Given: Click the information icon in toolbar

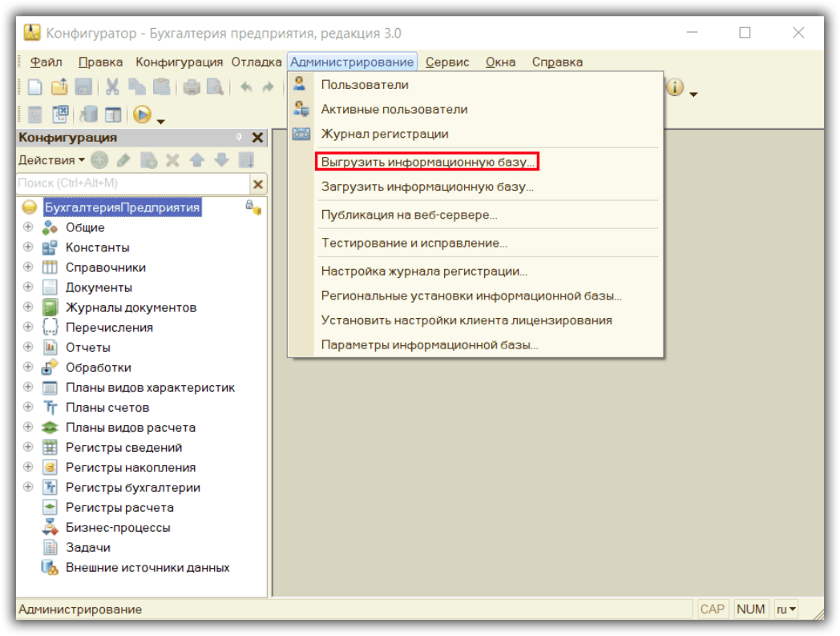Looking at the screenshot, I should [x=675, y=88].
